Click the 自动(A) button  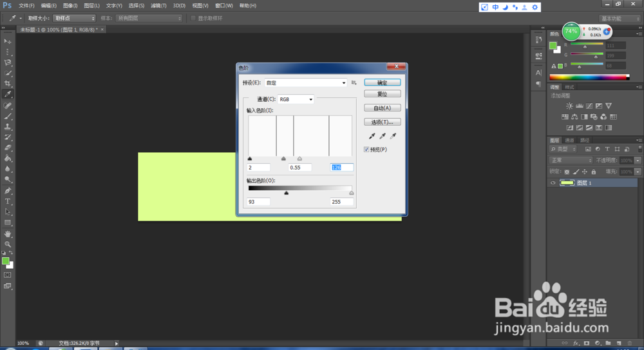pyautogui.click(x=383, y=108)
